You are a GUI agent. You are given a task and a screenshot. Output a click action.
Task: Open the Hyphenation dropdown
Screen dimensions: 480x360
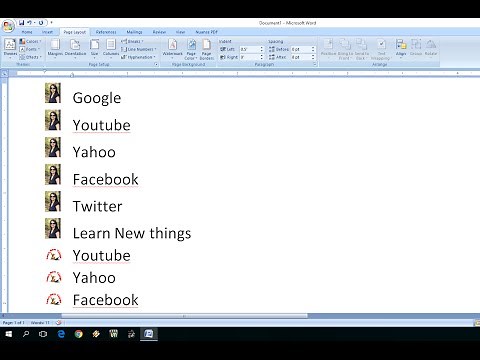[138, 57]
